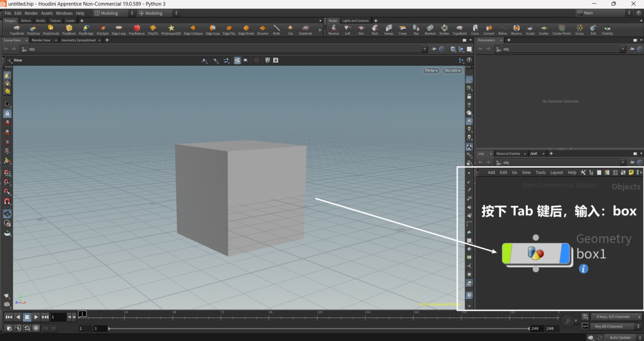This screenshot has height=341, width=644.
Task: Select the Revolve shelf tool
Action: click(x=334, y=30)
